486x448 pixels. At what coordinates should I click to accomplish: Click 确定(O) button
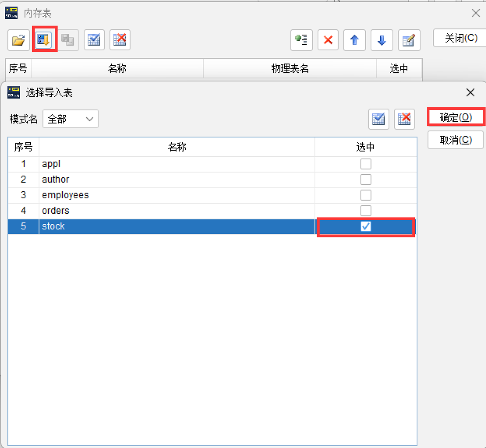456,117
